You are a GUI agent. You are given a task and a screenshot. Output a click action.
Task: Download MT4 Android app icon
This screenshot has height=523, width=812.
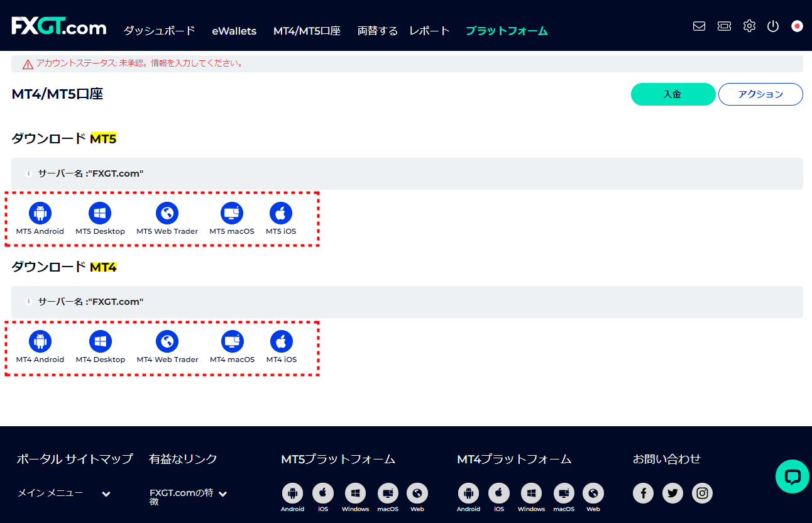pos(40,341)
